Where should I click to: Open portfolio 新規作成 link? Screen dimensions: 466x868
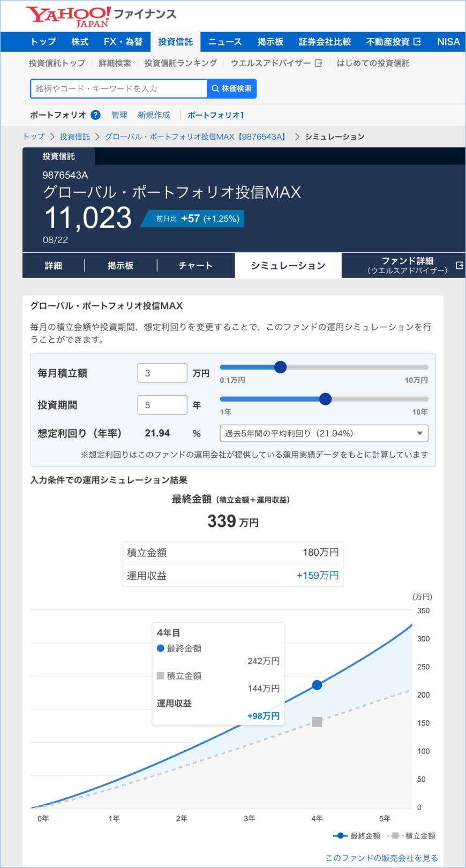154,115
